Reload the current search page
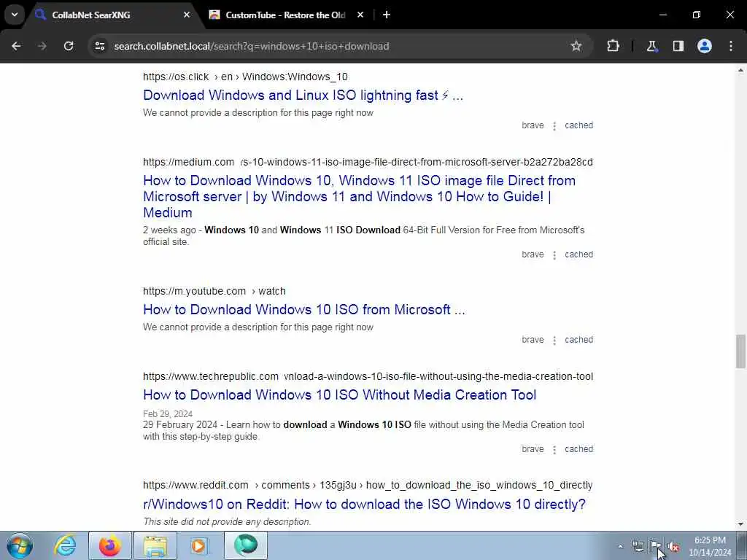The image size is (747, 560). click(x=69, y=46)
